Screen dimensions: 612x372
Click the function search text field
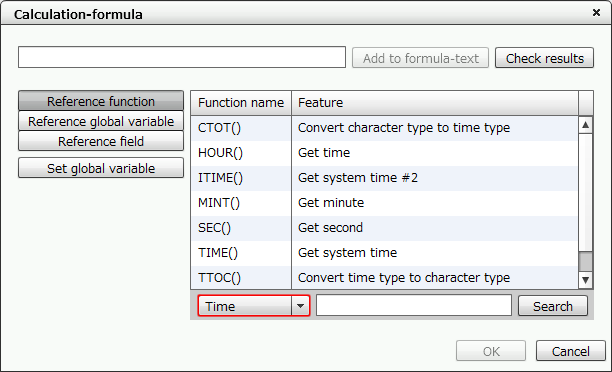pos(414,305)
